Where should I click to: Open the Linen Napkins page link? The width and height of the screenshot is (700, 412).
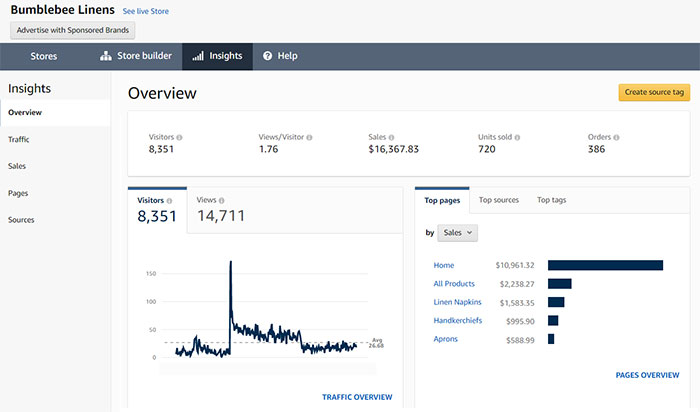tap(458, 302)
